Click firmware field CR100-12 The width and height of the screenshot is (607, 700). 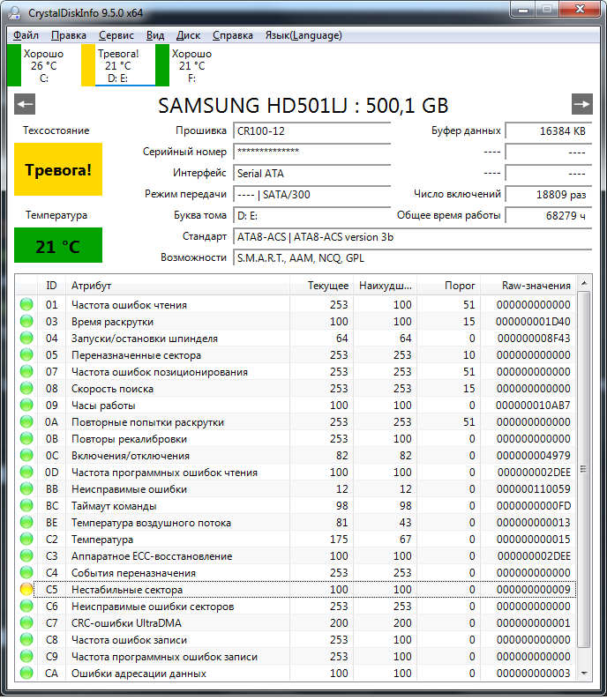click(311, 130)
